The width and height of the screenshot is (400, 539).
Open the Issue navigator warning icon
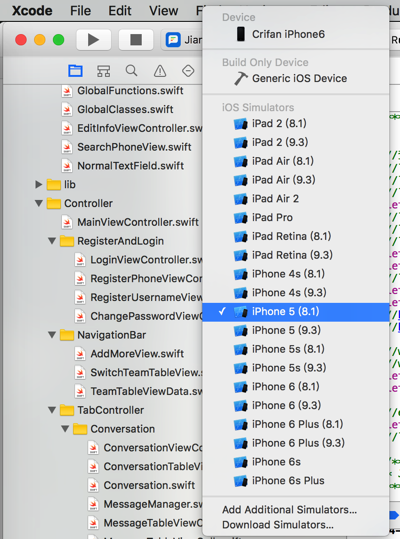click(x=160, y=71)
